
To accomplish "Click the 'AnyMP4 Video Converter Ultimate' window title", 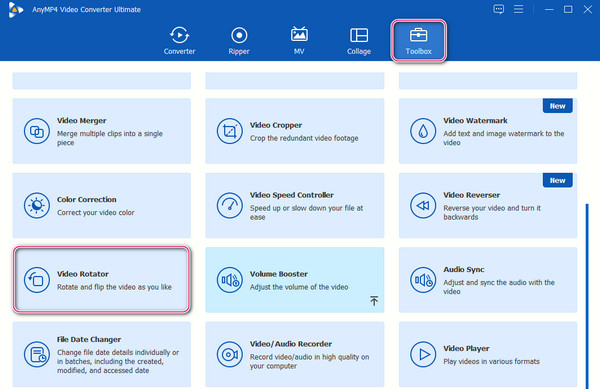I will click(86, 10).
